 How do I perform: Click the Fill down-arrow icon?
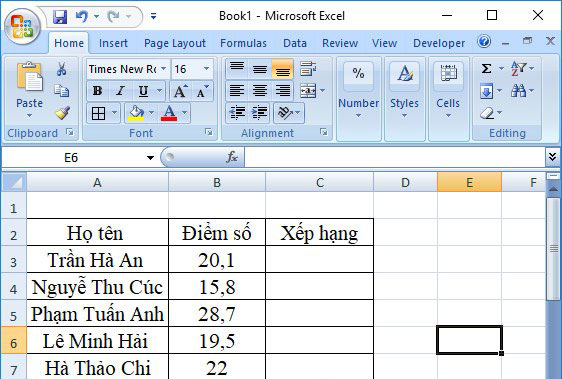(x=486, y=91)
